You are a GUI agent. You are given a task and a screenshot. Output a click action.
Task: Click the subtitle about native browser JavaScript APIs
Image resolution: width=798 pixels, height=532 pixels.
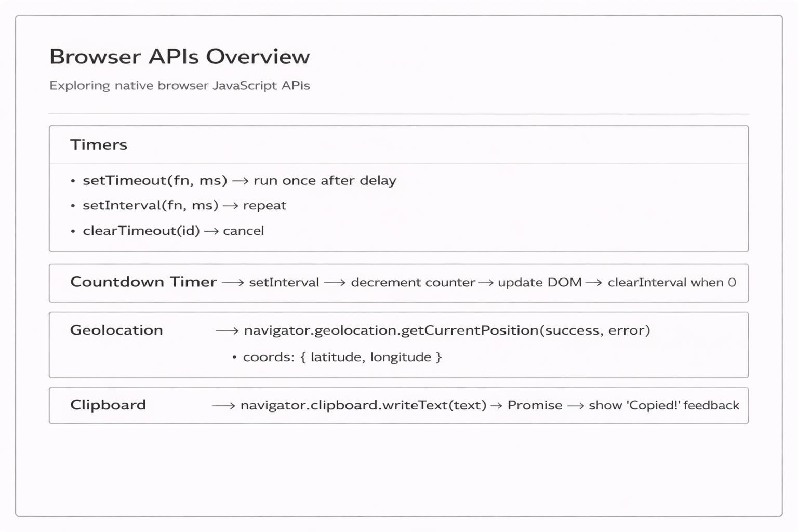click(x=179, y=85)
